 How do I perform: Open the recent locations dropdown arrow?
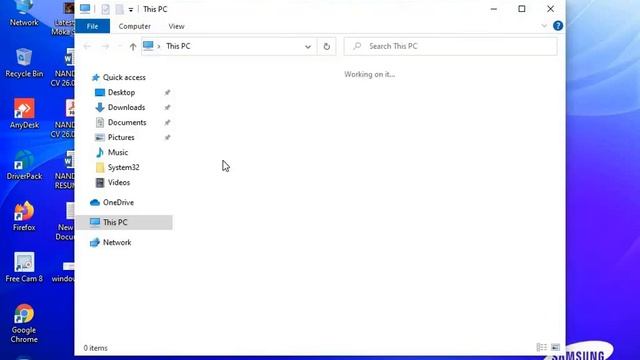[120, 47]
